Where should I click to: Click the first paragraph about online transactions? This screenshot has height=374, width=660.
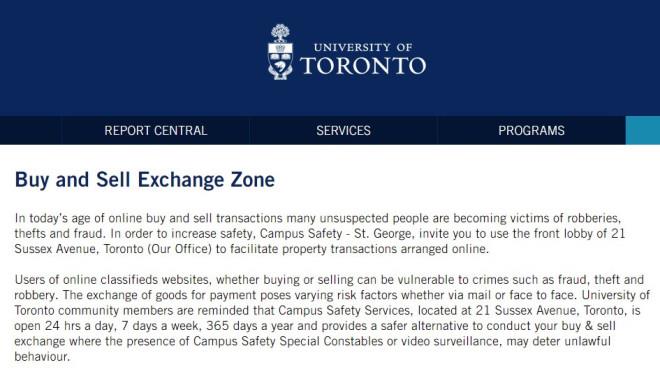[319, 233]
